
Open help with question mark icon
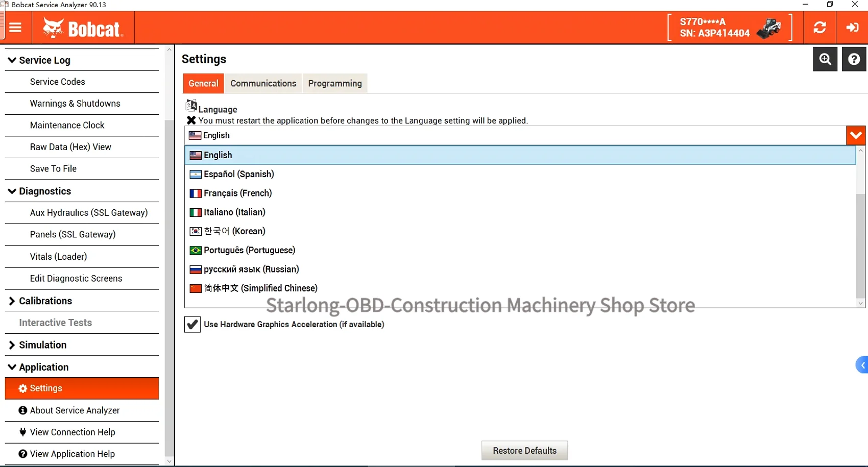(854, 59)
